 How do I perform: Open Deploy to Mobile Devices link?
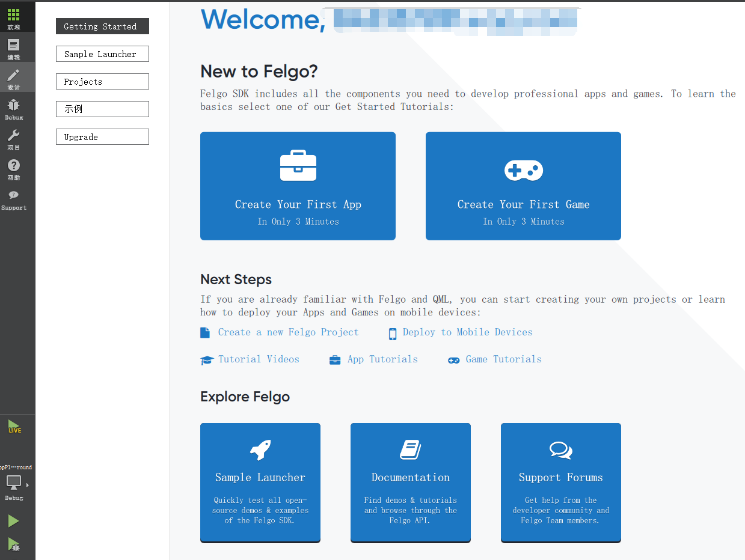468,332
